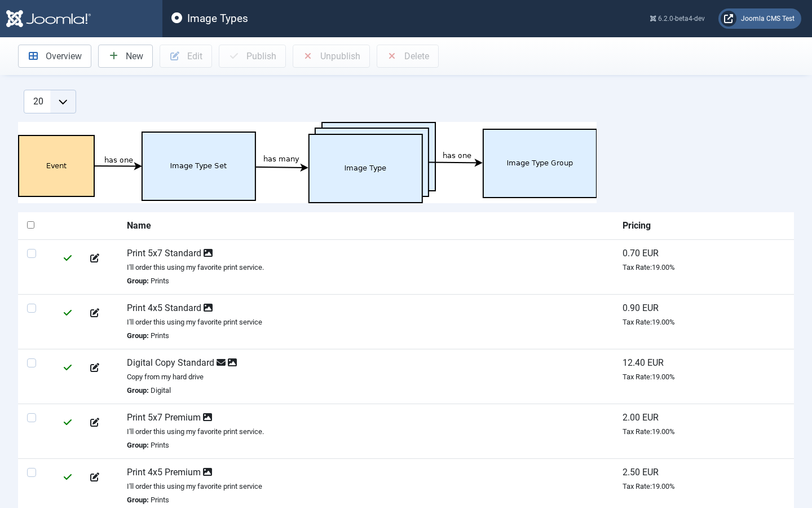Click the Delete toolbar button
Image resolution: width=812 pixels, height=508 pixels.
tap(408, 56)
